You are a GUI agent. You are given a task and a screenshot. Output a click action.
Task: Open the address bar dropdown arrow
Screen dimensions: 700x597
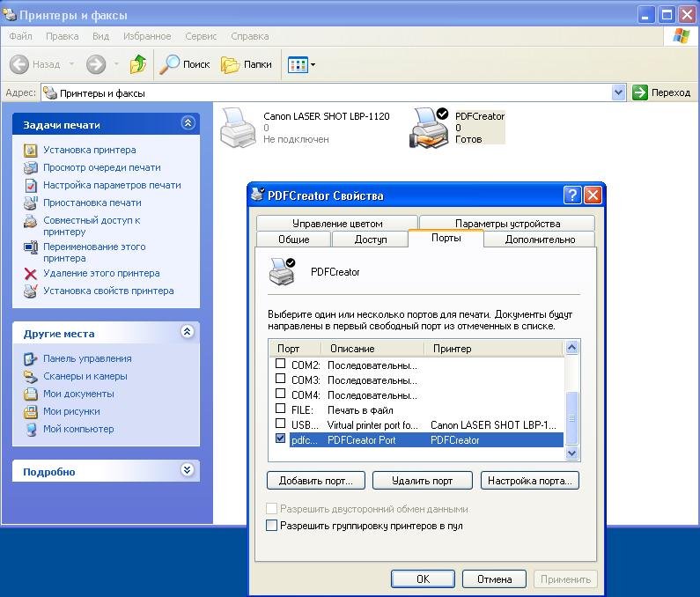(618, 92)
